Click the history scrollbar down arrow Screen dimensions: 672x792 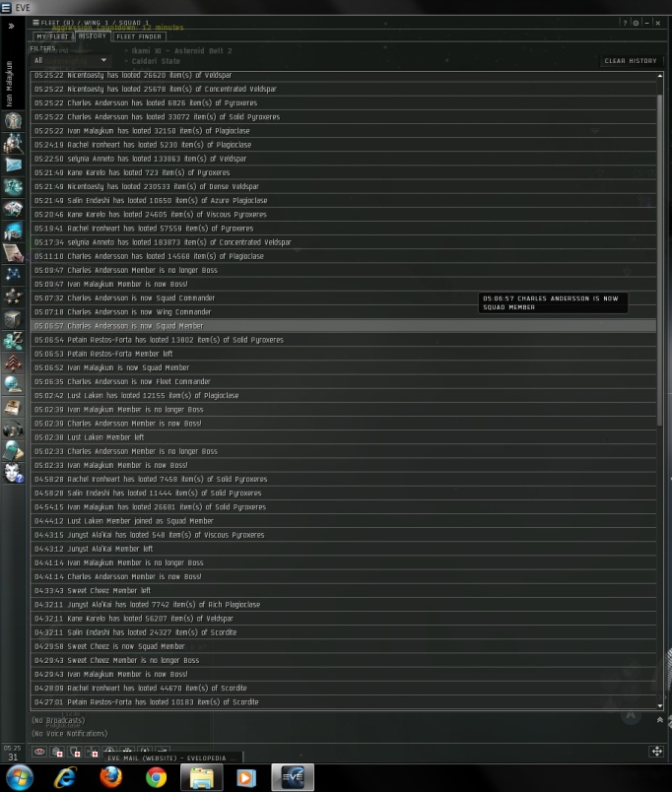660,705
